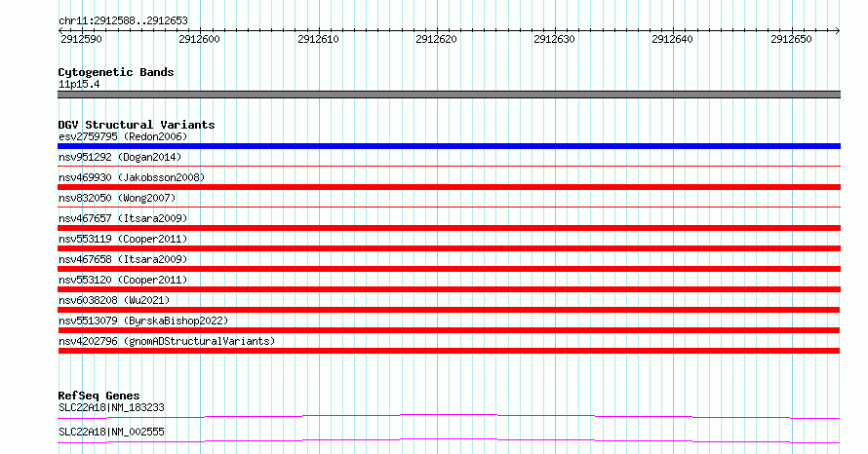Click ruler position 2912620
The image size is (868, 454).
pyautogui.click(x=436, y=39)
